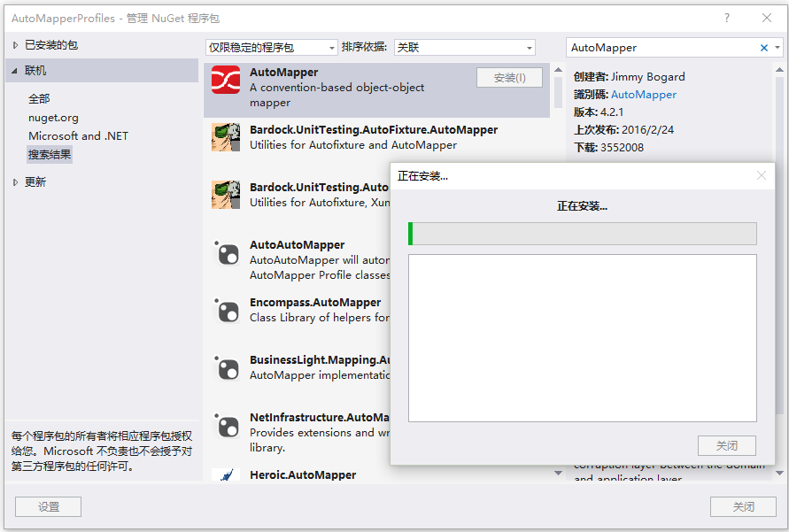Open the AutoMapper identifier link in details
Screen dimensions: 789x532
[644, 95]
